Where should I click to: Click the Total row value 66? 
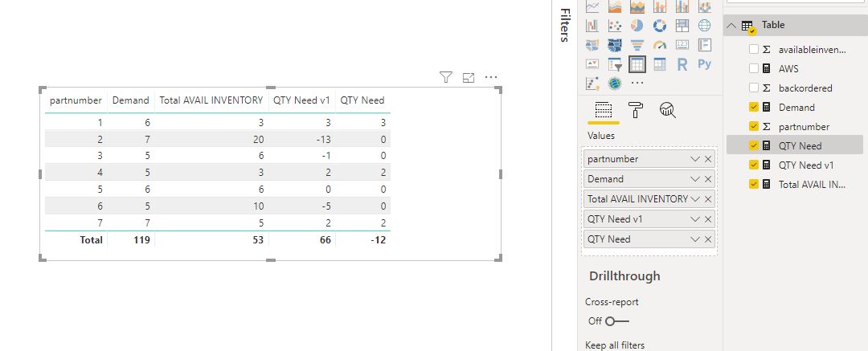325,240
